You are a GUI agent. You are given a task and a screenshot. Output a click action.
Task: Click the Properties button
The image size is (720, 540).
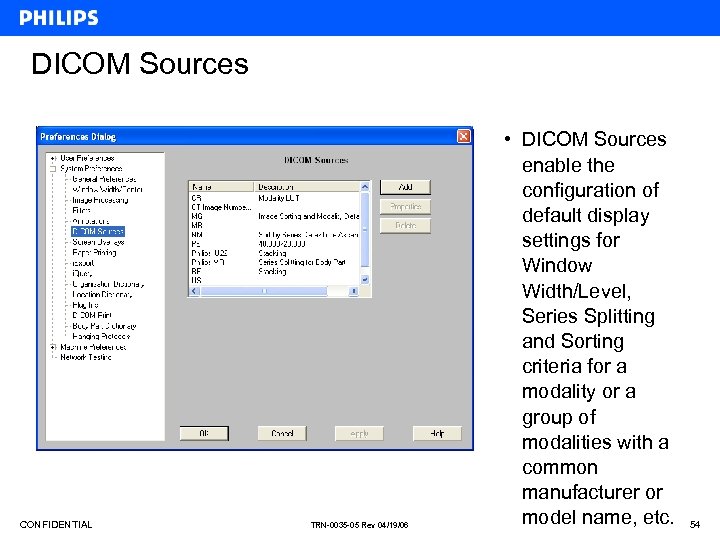tap(405, 206)
